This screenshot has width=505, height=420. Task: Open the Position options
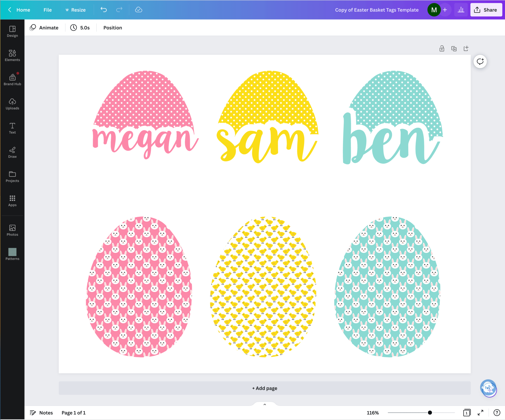click(112, 28)
